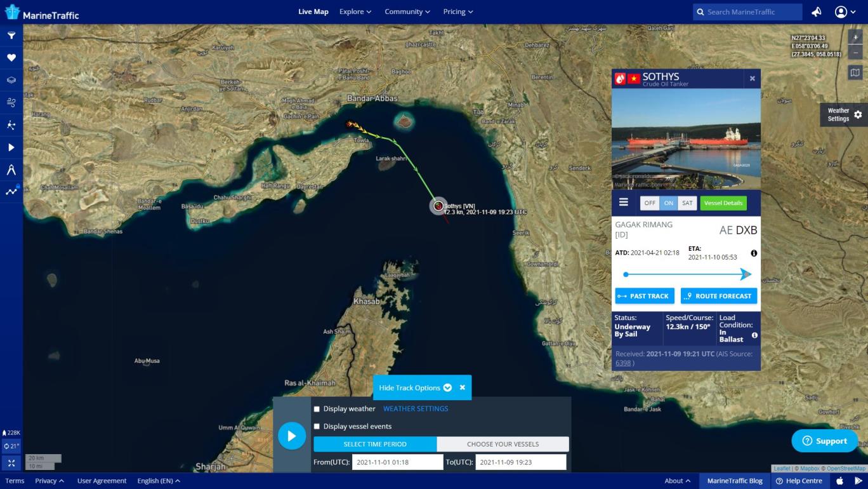Open the filter funnel icon in sidebar
The width and height of the screenshot is (868, 489).
tap(11, 36)
